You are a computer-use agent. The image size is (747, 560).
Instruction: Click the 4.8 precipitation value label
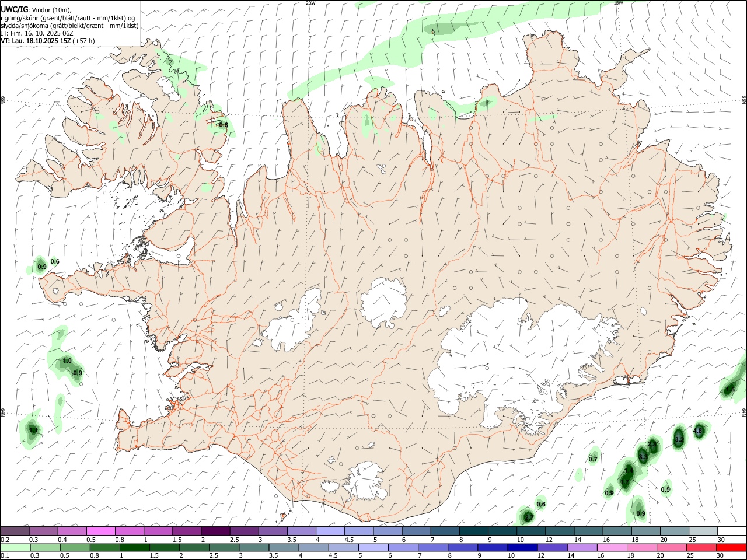click(698, 431)
